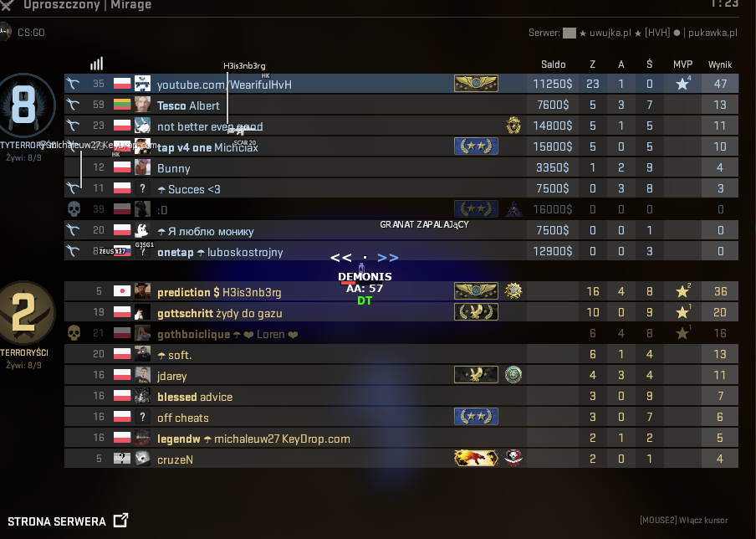Click the left double-arrow << indicator
Image resolution: width=756 pixels, height=539 pixels.
(341, 258)
